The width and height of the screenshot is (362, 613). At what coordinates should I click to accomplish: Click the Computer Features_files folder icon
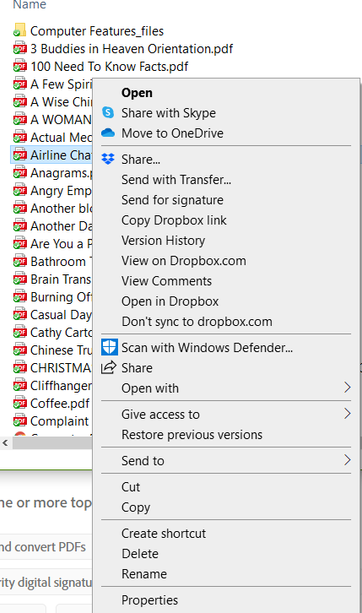point(20,30)
